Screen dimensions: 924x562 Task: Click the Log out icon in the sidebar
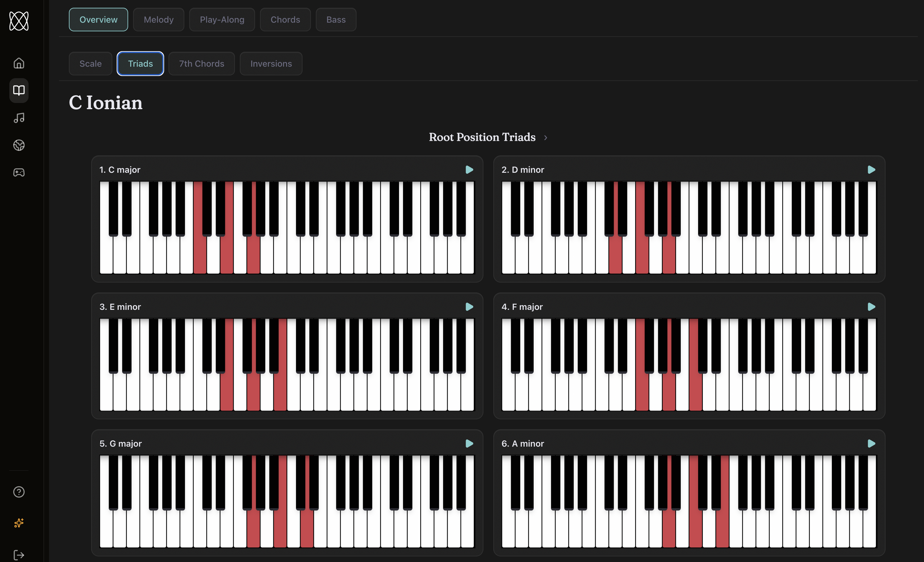(19, 555)
